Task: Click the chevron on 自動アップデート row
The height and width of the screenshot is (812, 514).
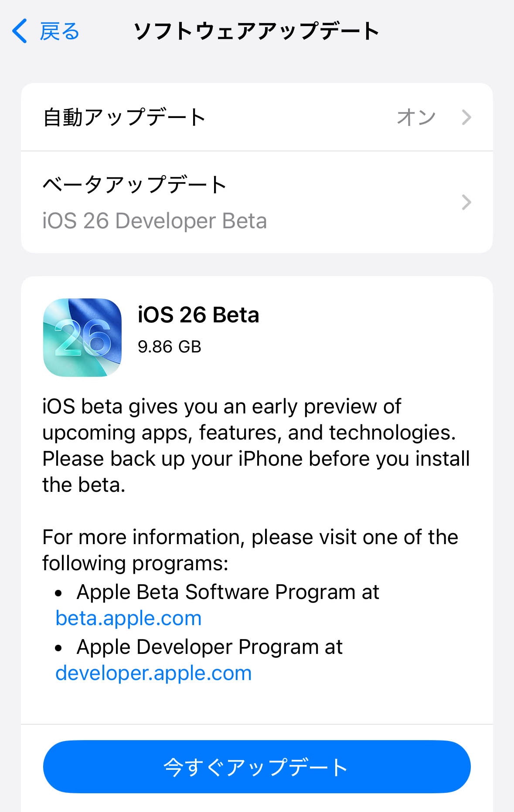Action: [x=466, y=117]
